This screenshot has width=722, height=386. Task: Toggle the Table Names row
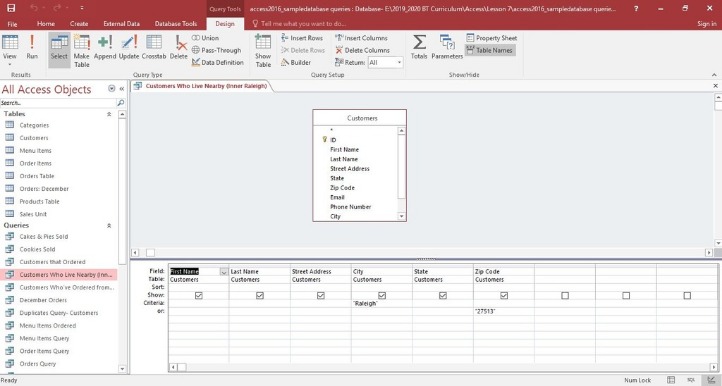(x=490, y=50)
